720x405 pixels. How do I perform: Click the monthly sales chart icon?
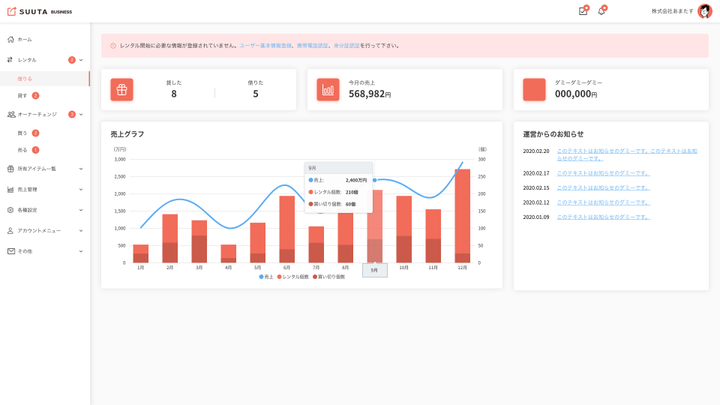tap(328, 89)
